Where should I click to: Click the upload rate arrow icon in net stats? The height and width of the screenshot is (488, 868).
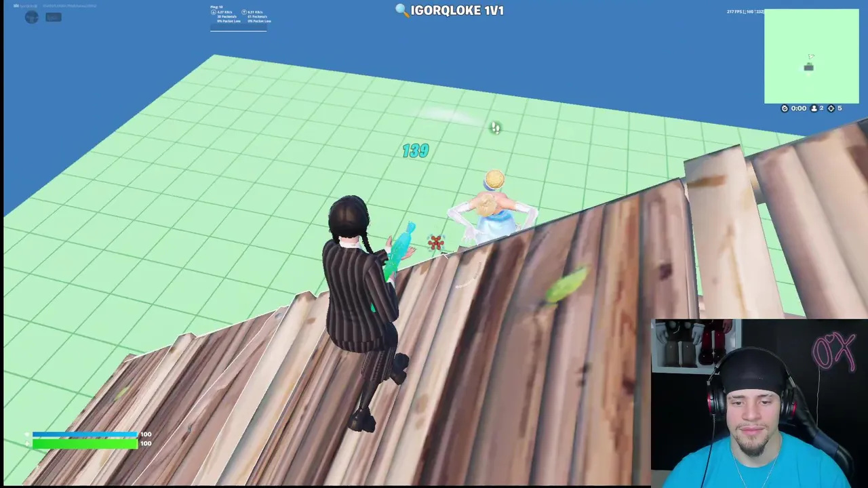(x=243, y=12)
